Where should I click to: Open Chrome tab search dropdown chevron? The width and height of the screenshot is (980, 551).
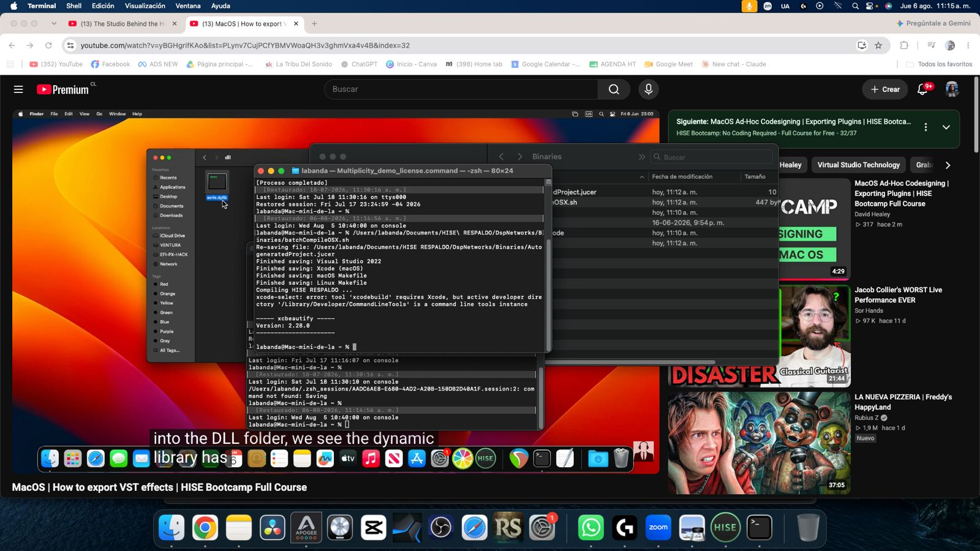click(x=54, y=24)
